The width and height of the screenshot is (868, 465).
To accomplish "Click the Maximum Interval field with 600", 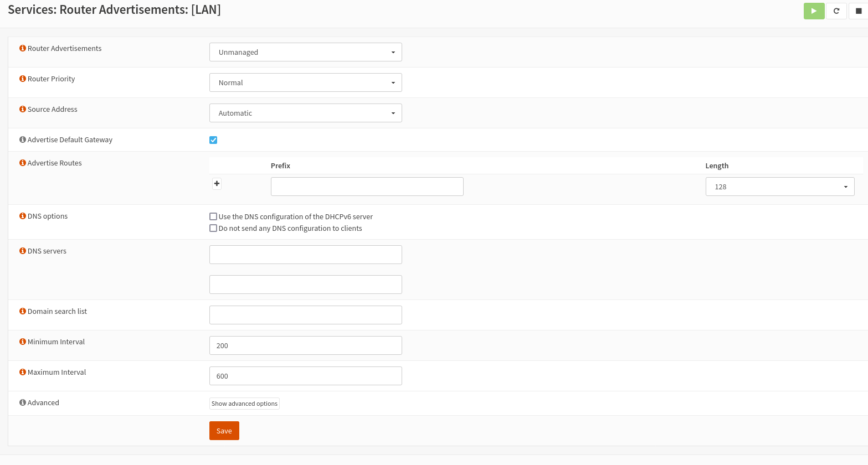I will (x=306, y=376).
